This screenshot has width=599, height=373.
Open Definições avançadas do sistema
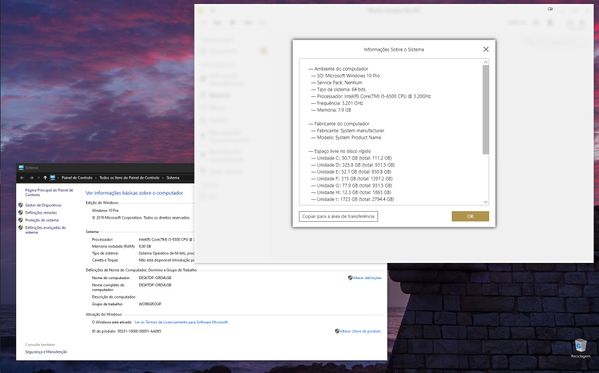click(45, 230)
